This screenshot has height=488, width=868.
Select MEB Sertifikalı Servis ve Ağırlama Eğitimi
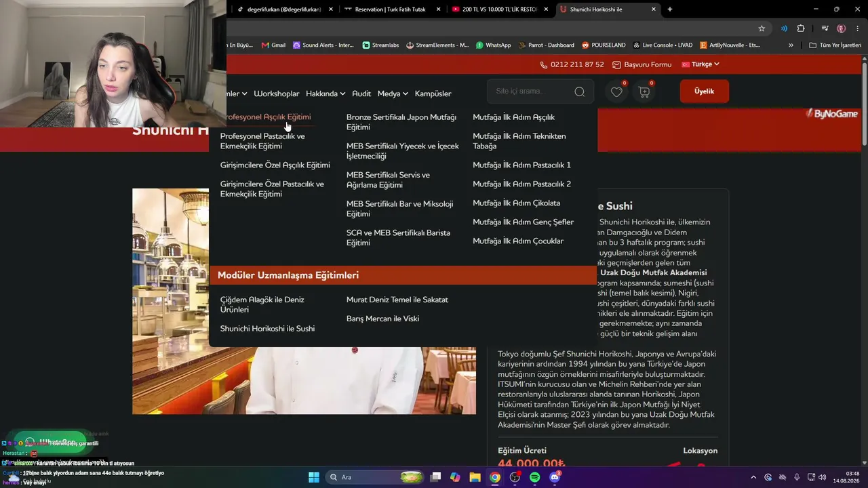(388, 180)
